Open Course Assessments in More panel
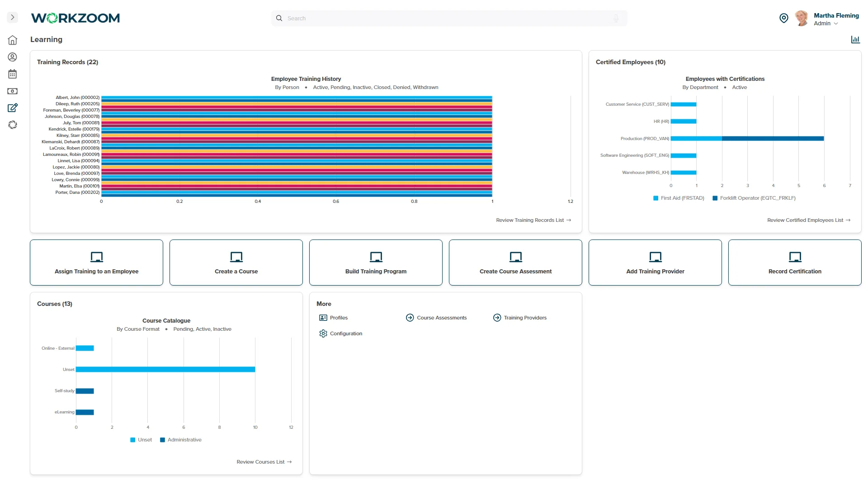This screenshot has height=488, width=868. (436, 318)
